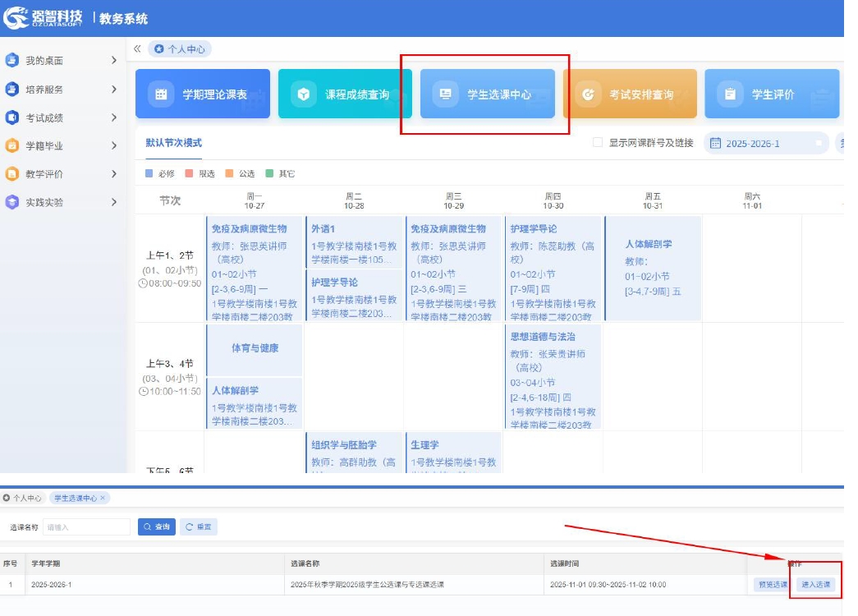This screenshot has height=616, width=858.
Task: Expand the 考试成绩 sidebar section
Action: (x=62, y=117)
